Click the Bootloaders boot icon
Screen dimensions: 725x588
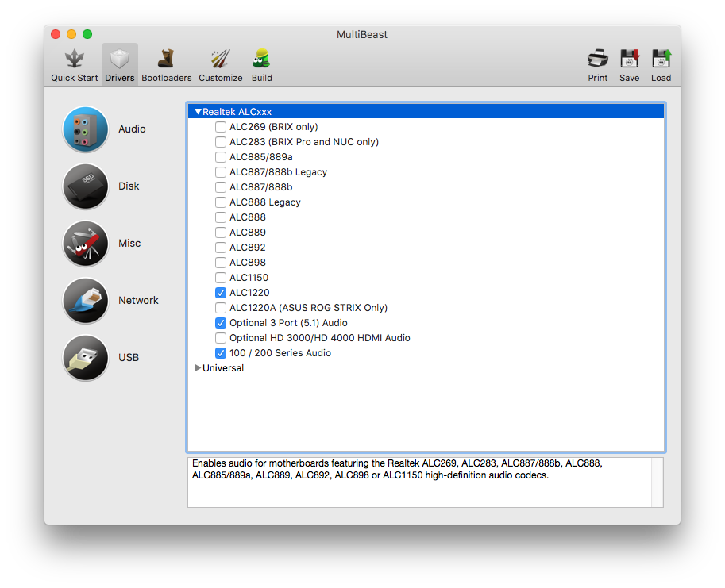(166, 60)
